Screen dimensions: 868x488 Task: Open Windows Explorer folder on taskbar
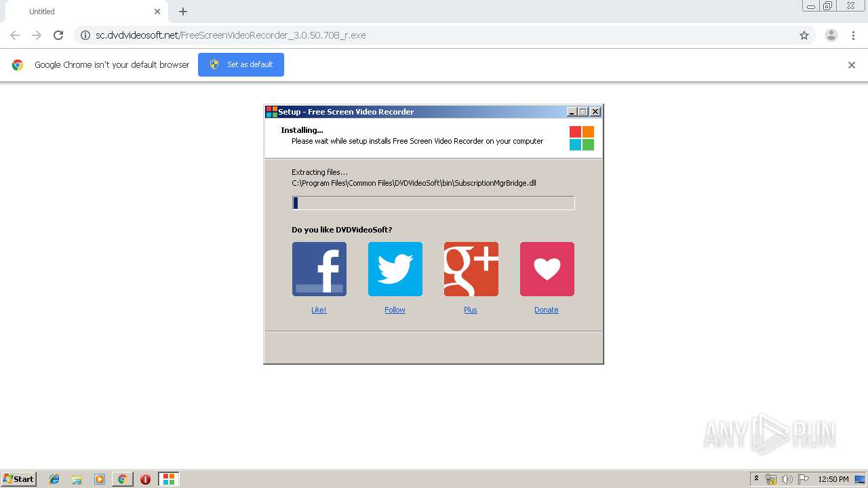click(77, 479)
